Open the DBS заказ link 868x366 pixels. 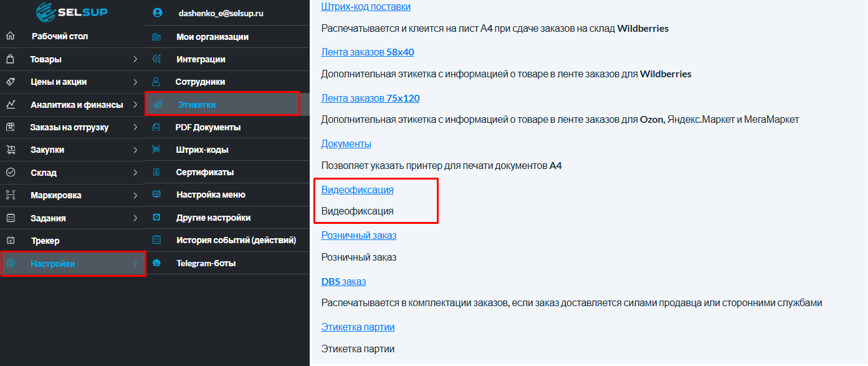[x=343, y=281]
